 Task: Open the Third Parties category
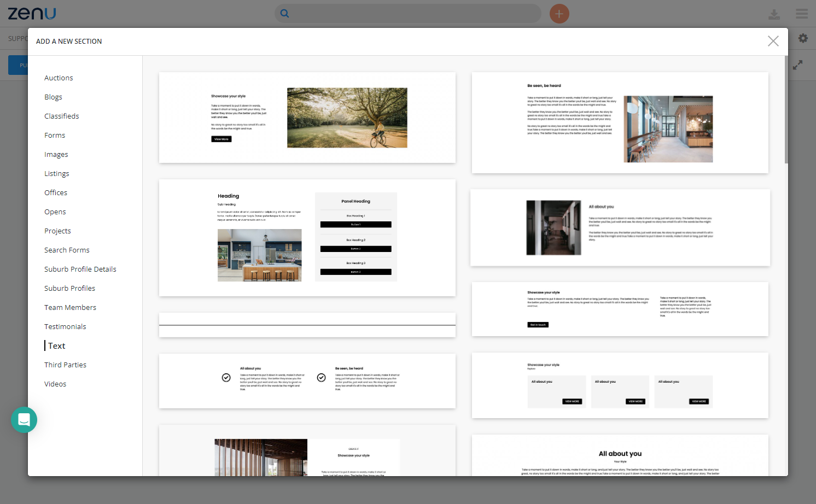click(x=65, y=365)
